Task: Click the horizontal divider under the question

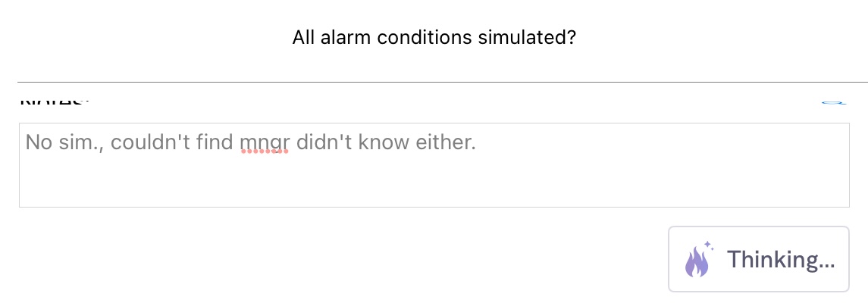Action: [443, 83]
